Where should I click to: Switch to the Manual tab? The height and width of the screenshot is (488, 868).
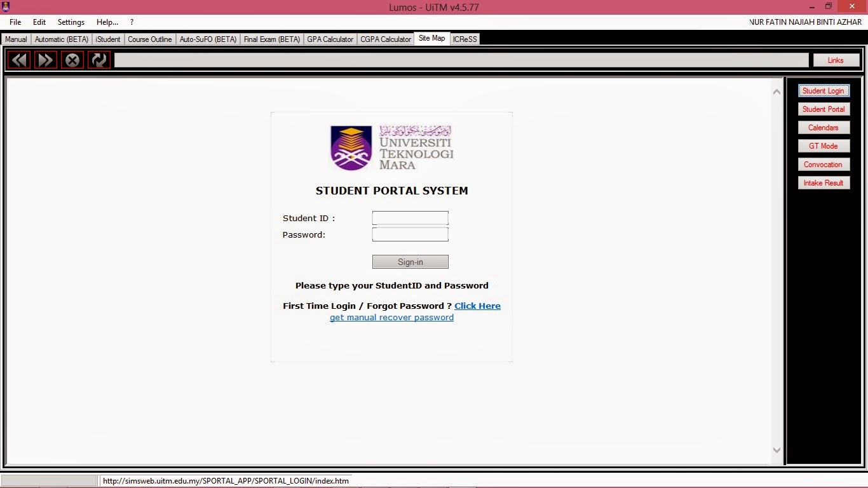click(x=16, y=39)
